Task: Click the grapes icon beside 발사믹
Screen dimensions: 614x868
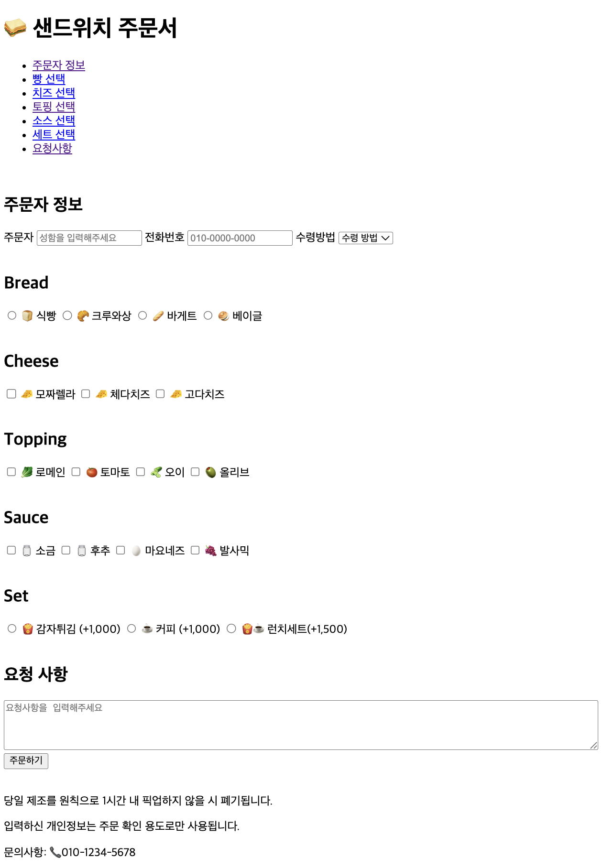Action: pos(210,551)
